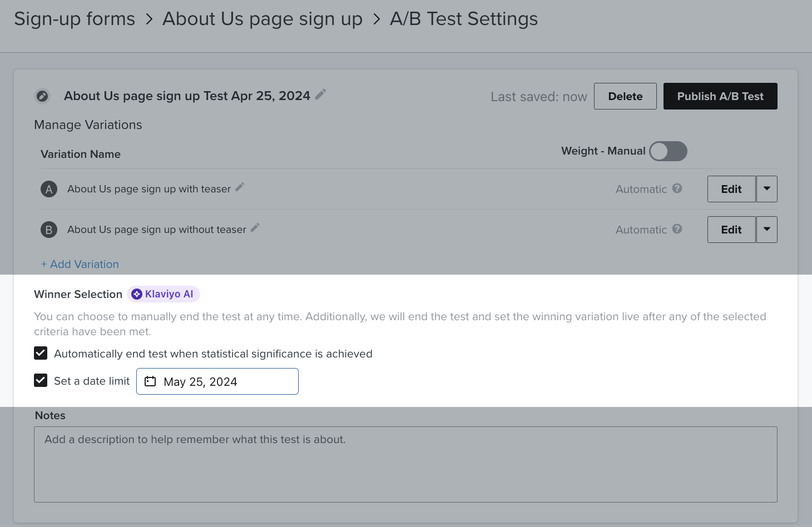Edit the variation A name via pencil icon

pos(239,187)
